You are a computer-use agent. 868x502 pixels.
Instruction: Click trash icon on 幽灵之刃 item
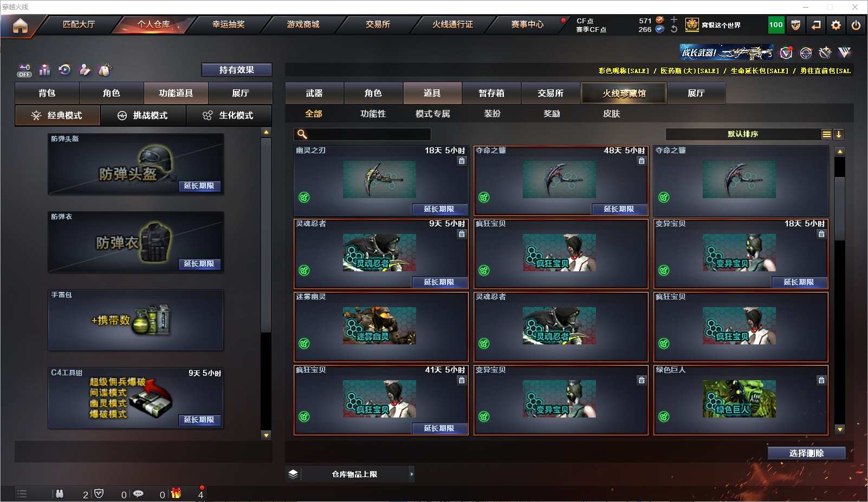462,161
